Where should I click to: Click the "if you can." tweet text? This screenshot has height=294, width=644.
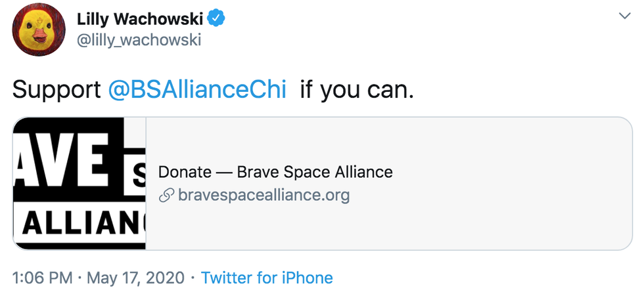[x=357, y=89]
